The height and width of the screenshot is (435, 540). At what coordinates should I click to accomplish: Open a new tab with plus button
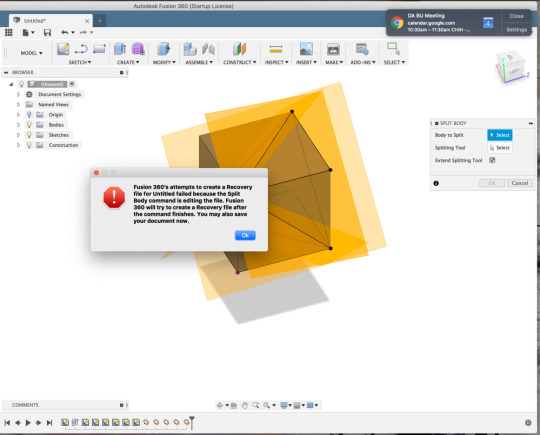[x=100, y=21]
